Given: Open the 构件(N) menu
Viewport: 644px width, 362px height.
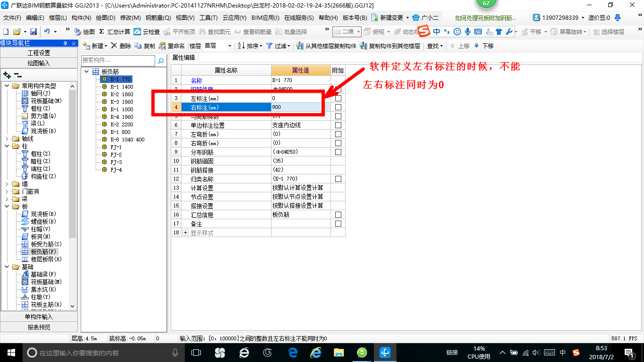Looking at the screenshot, I should 81,18.
